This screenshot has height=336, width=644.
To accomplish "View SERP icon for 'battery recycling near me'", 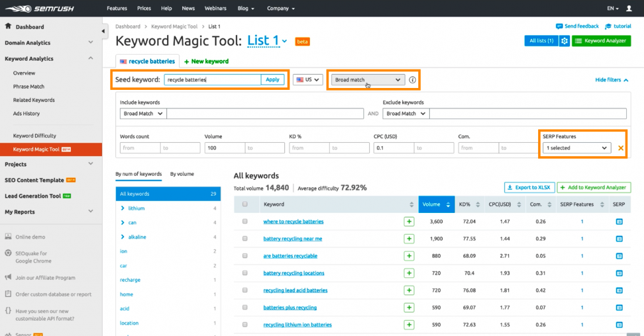I will (x=619, y=238).
